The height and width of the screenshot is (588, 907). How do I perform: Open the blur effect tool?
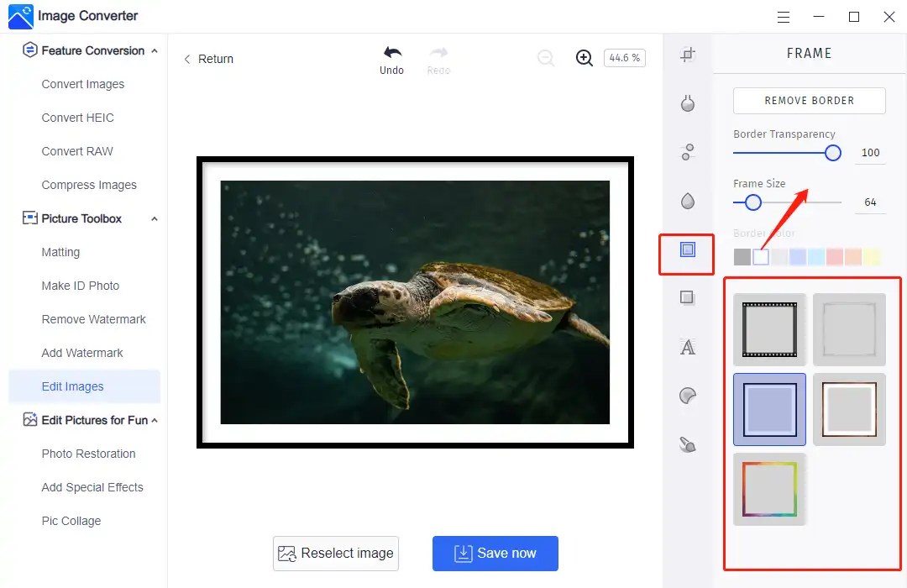(687, 201)
